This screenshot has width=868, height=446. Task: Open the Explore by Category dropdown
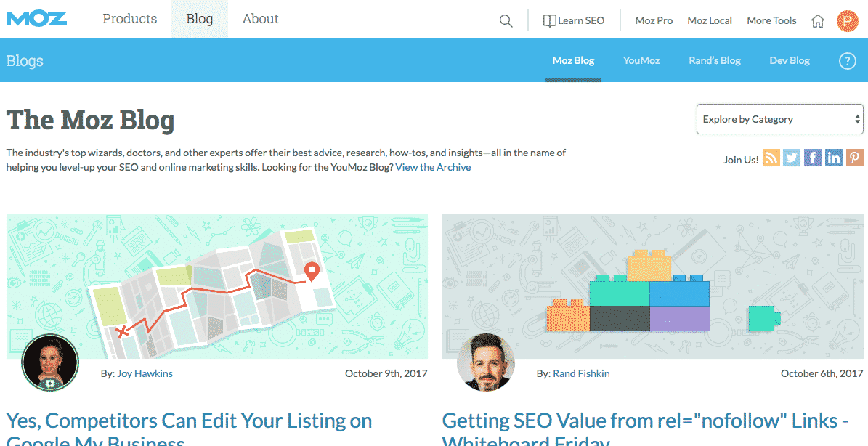[x=779, y=119]
